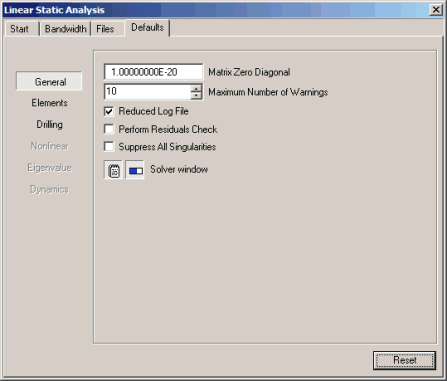
Task: Open the Drilling settings category
Action: click(x=49, y=124)
